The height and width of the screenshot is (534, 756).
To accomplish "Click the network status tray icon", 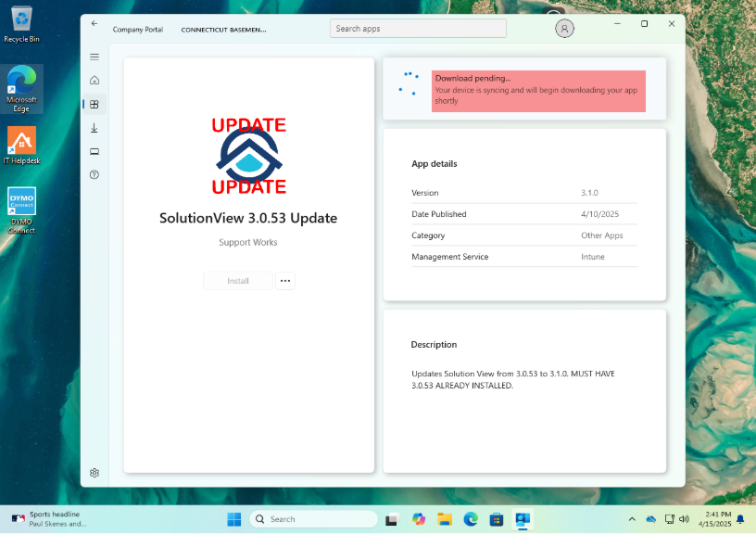I will [669, 519].
